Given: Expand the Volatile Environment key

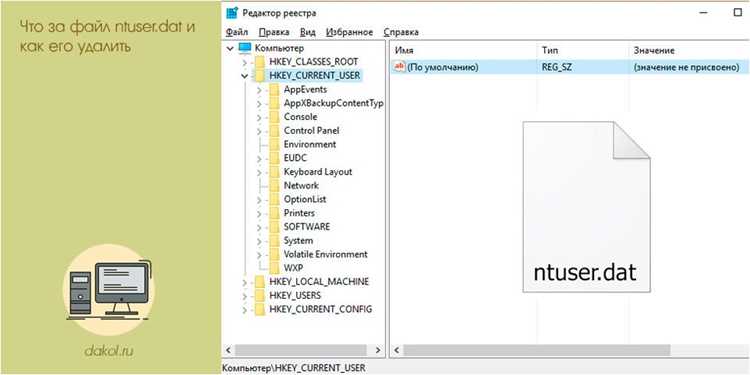Looking at the screenshot, I should pos(259,254).
